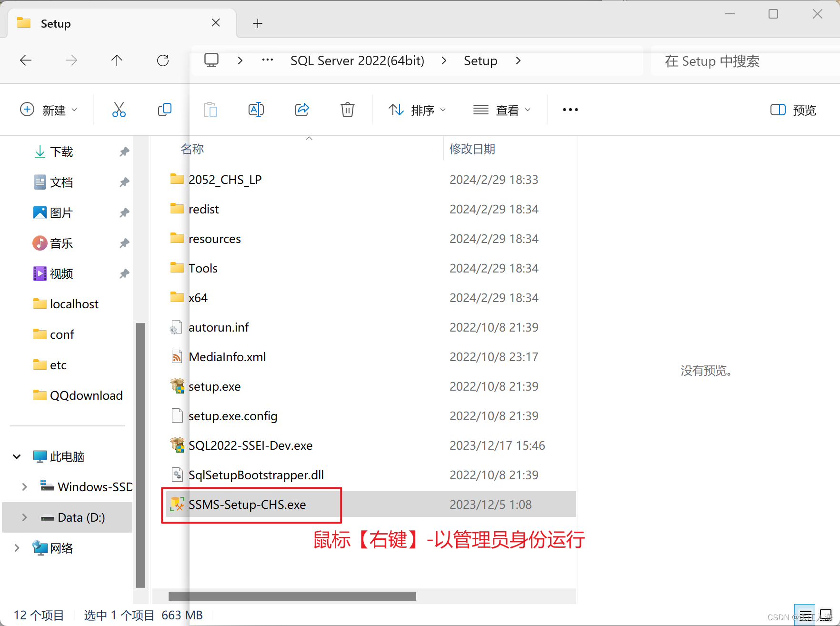Screen dimensions: 840x626
Task: Unpin 下载 from quick access
Action: click(124, 151)
